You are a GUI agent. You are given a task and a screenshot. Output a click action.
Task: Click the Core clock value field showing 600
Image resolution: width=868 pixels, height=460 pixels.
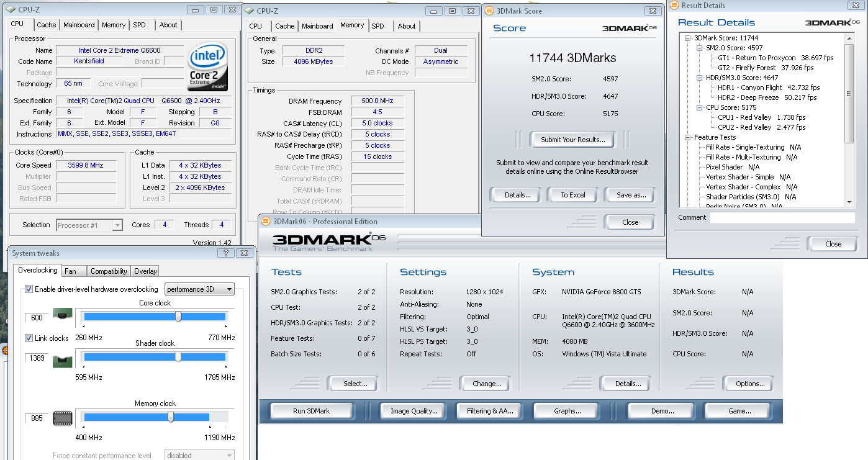[x=37, y=318]
